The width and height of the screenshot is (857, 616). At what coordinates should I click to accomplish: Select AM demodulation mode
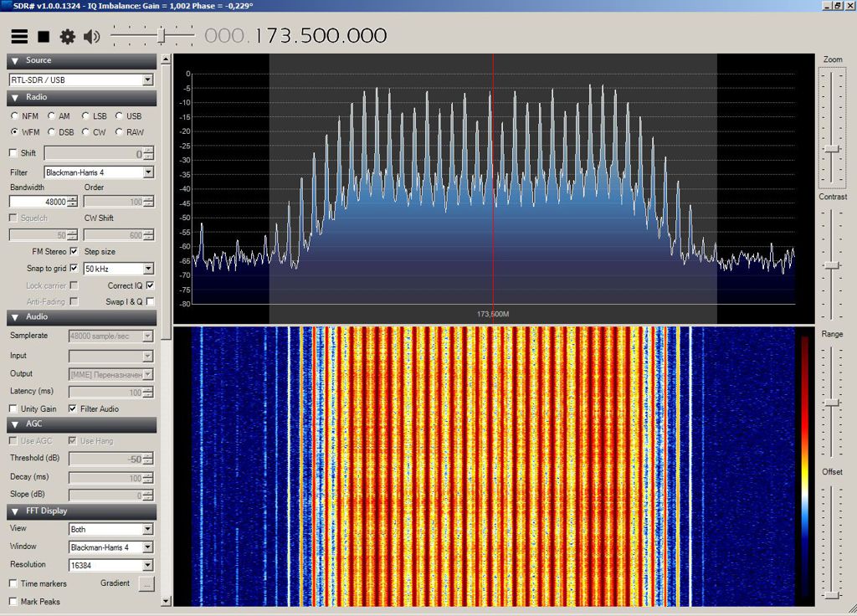51,116
